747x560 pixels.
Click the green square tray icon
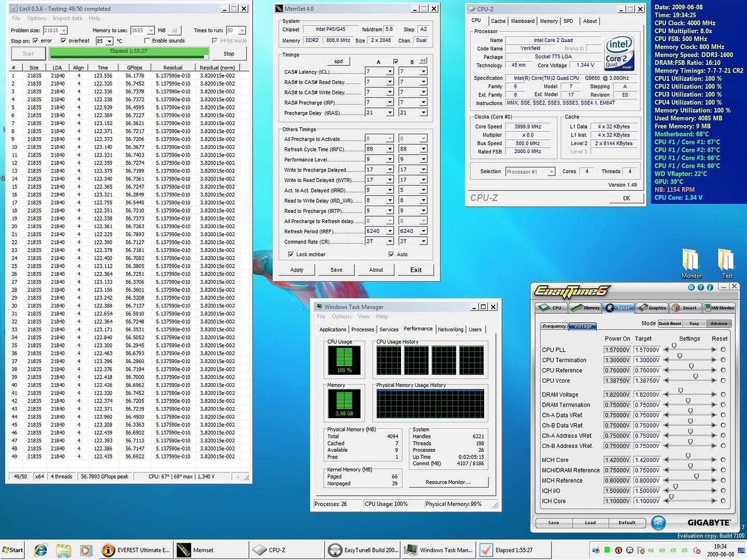coord(607,550)
